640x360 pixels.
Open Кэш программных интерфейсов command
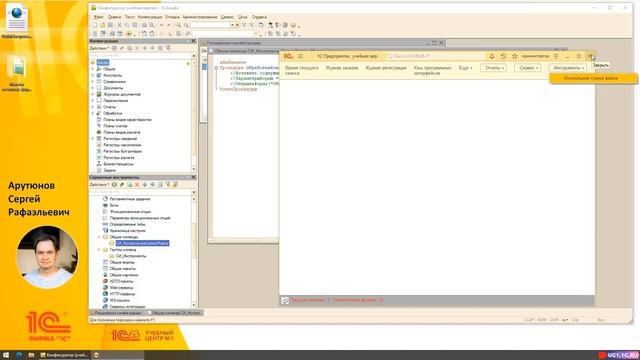(x=432, y=70)
